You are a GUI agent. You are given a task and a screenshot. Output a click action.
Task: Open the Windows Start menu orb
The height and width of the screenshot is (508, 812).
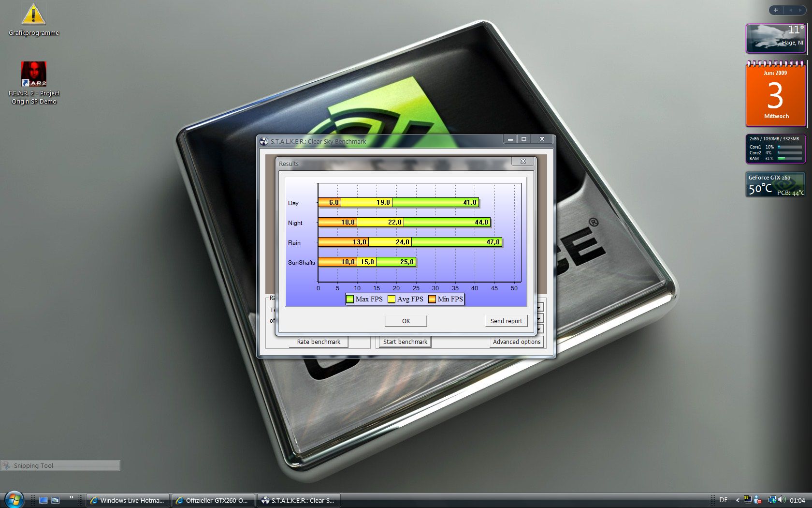(14, 499)
